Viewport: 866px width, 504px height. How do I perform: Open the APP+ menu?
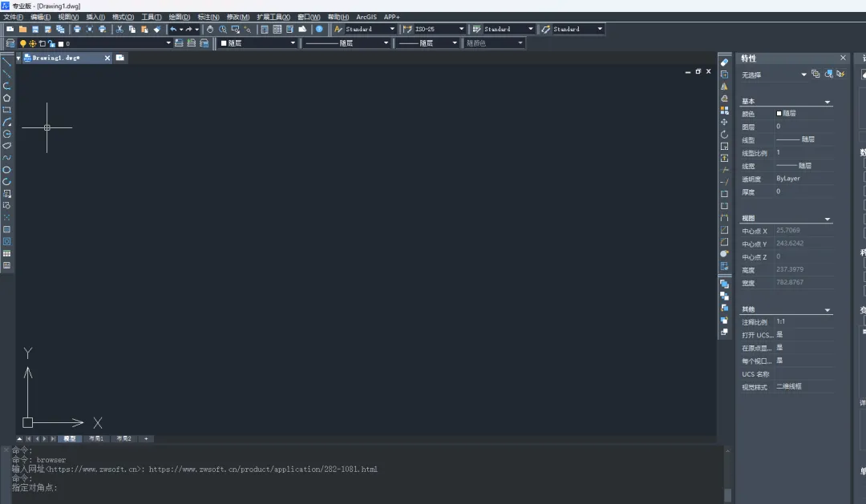391,17
